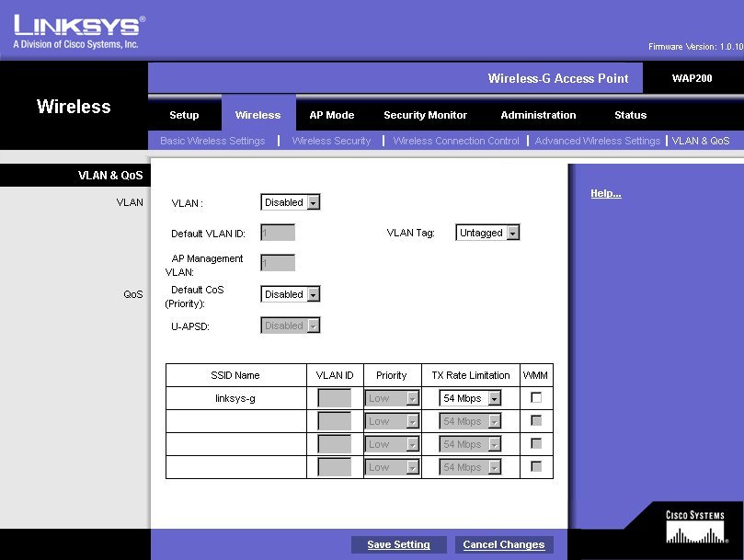The width and height of the screenshot is (744, 560).
Task: Switch to the Setup tab
Action: (184, 115)
